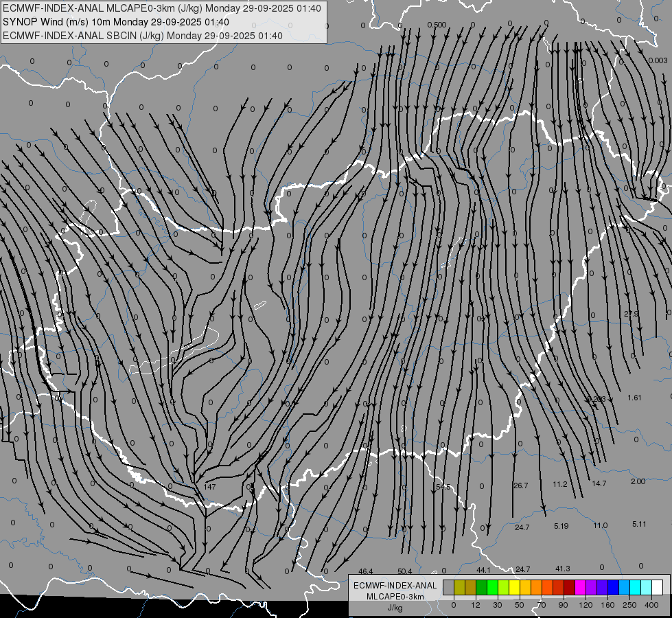Image resolution: width=672 pixels, height=618 pixels.
Task: Click the map value 50.4
Action: pyautogui.click(x=404, y=571)
